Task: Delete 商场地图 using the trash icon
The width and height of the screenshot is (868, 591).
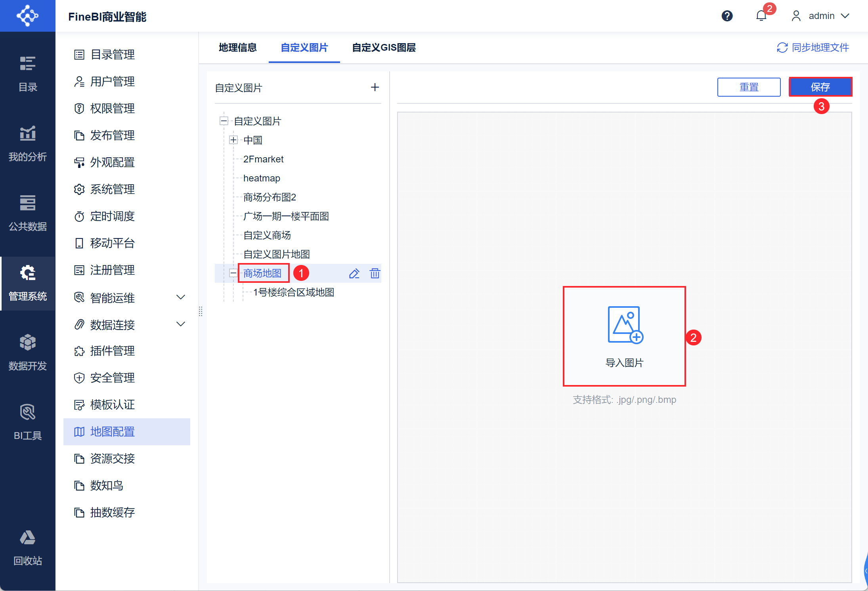Action: tap(375, 273)
